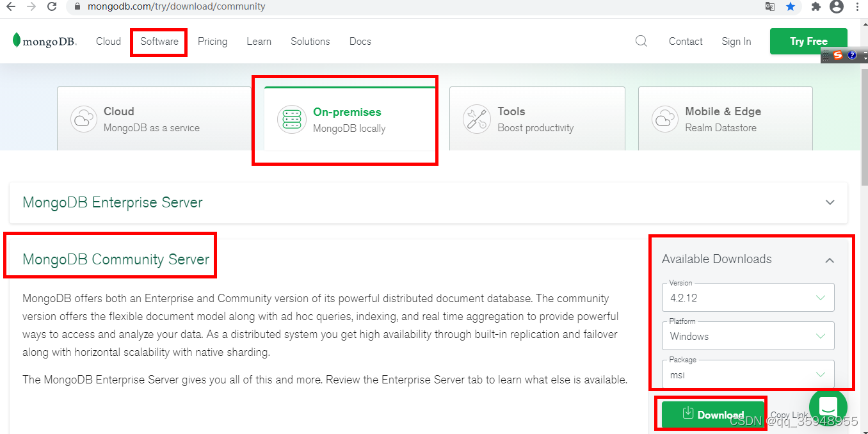Open the Package msi dropdown
This screenshot has width=868, height=434.
point(748,374)
